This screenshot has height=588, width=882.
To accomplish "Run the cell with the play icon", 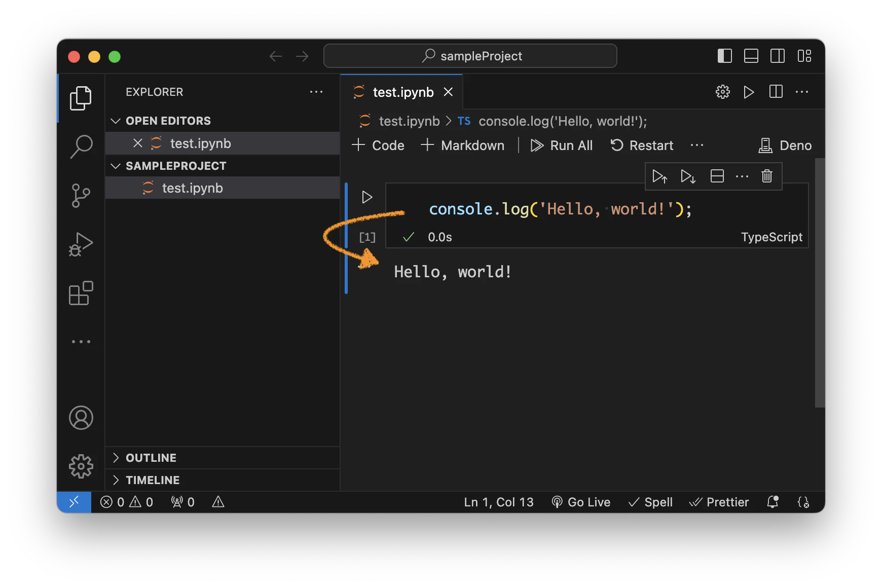I will point(367,197).
